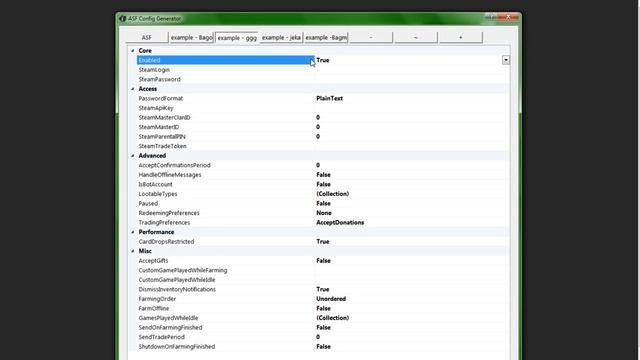Select the PasswordFormat property
This screenshot has height=360, width=640.
click(x=160, y=98)
